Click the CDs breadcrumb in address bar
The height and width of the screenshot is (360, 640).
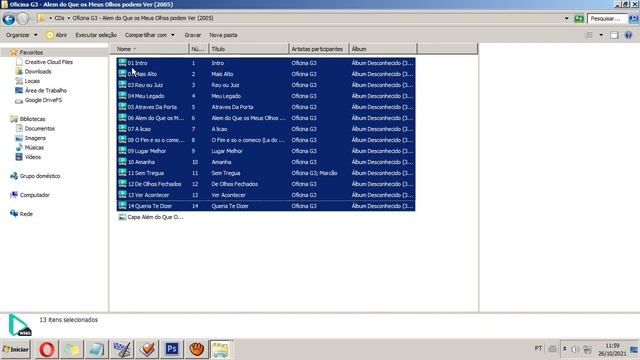(x=59, y=18)
